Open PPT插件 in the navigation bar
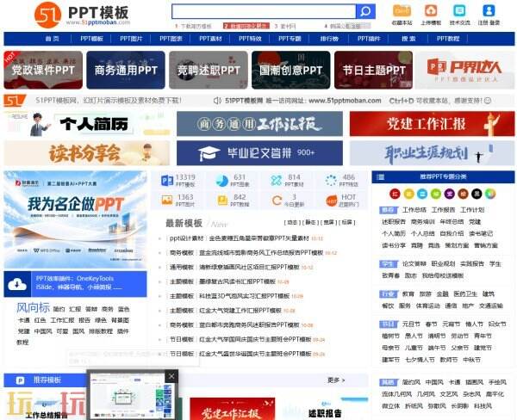This screenshot has height=420, width=517. click(369, 39)
